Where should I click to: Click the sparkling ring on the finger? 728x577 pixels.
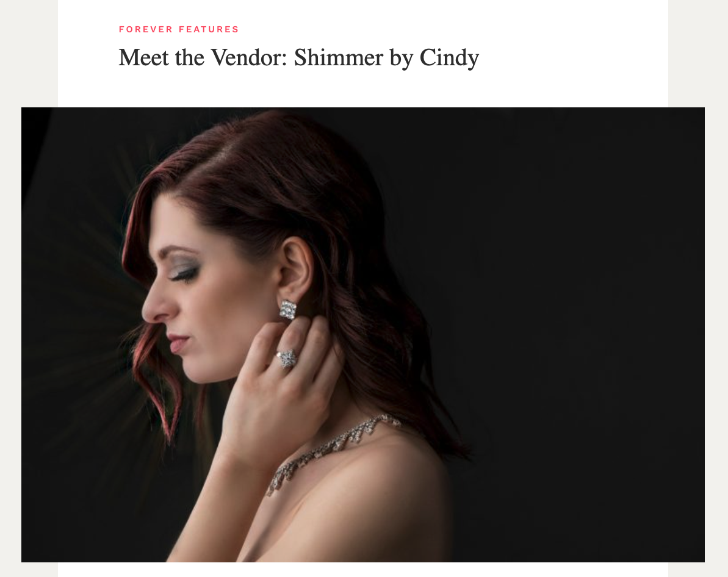[286, 359]
